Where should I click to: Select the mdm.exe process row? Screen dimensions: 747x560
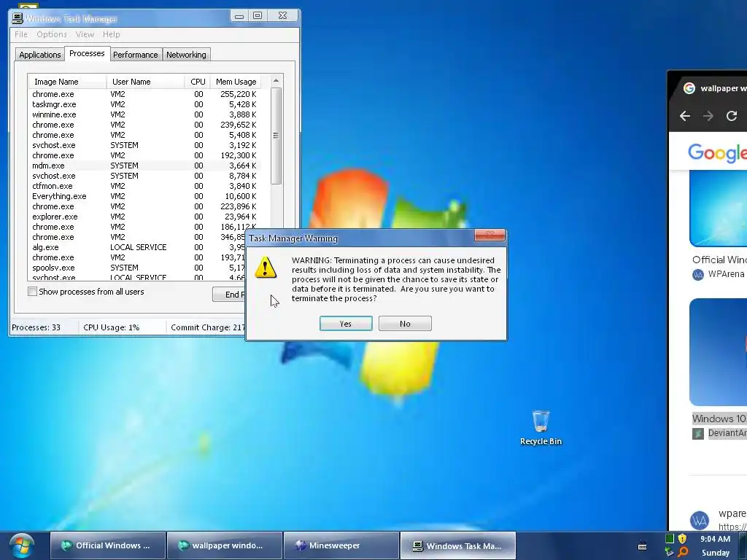144,166
